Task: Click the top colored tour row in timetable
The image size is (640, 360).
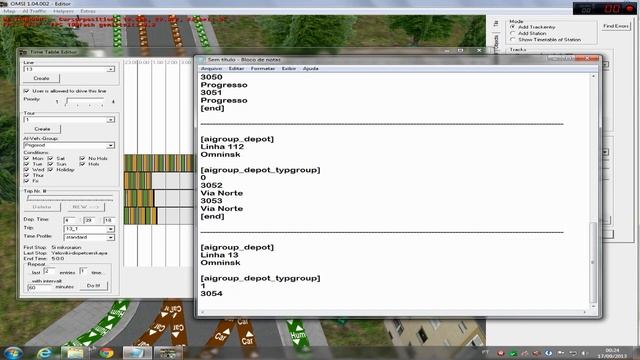Action: [x=159, y=163]
